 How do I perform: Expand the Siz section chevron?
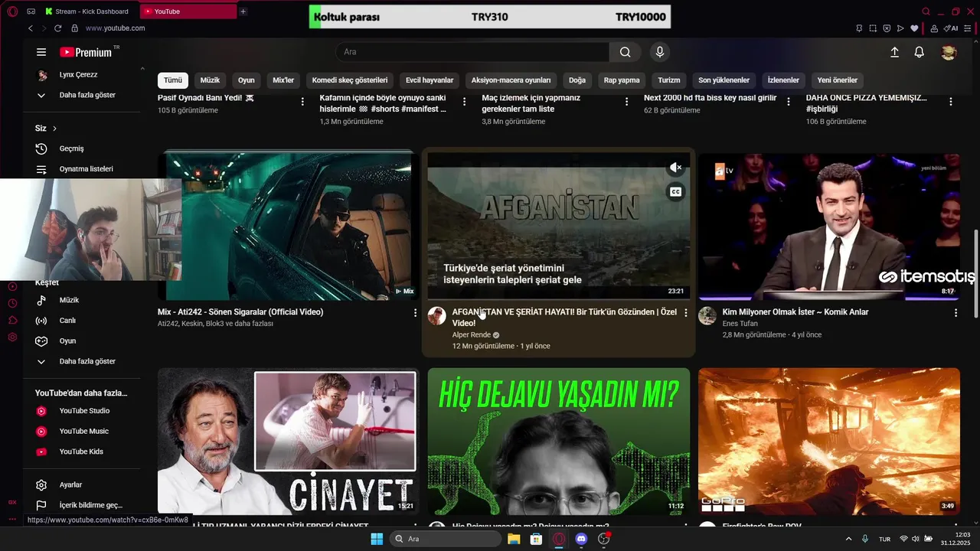pos(54,129)
